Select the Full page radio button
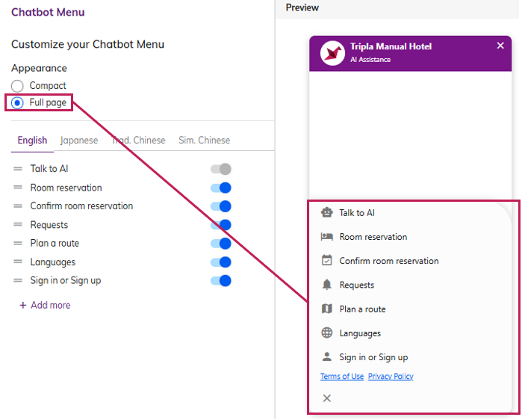Viewport: 525px width, 420px height. pos(17,102)
